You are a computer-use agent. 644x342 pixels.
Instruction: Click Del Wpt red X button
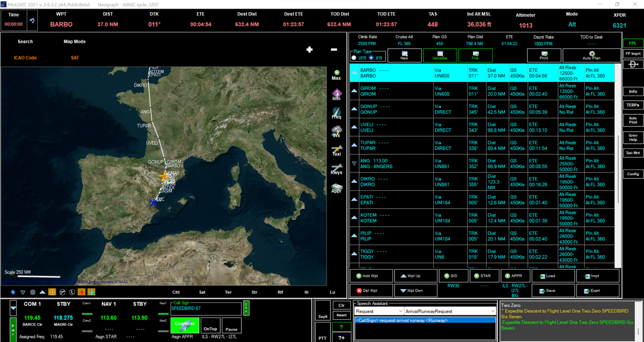pyautogui.click(x=371, y=291)
